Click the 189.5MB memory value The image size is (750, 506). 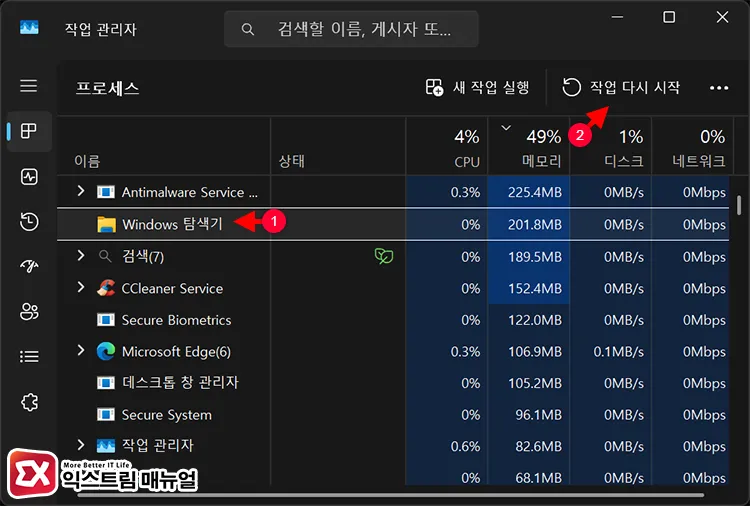pos(535,257)
